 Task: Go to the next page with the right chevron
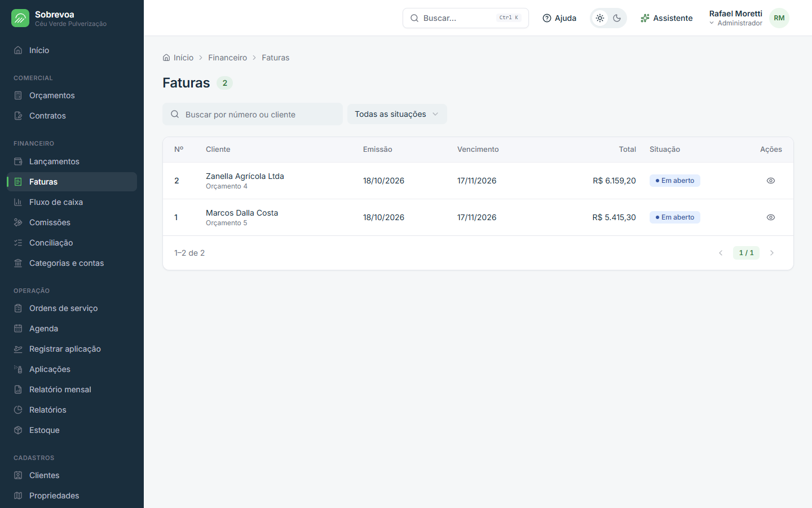[x=772, y=253]
